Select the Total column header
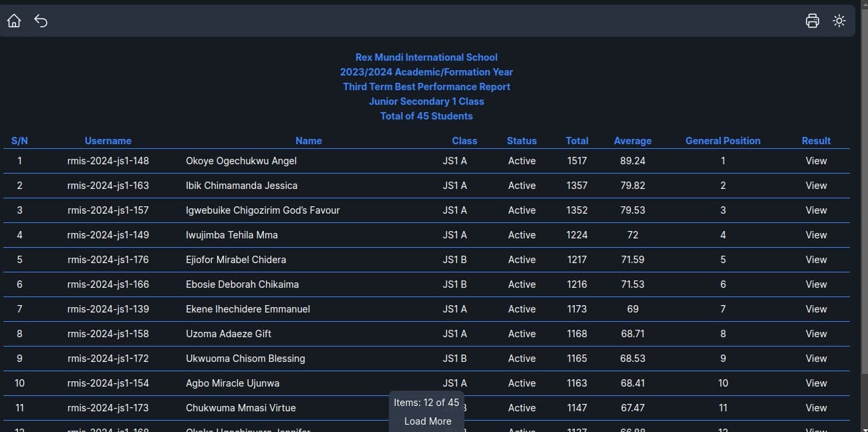This screenshot has height=432, width=868. pos(577,141)
